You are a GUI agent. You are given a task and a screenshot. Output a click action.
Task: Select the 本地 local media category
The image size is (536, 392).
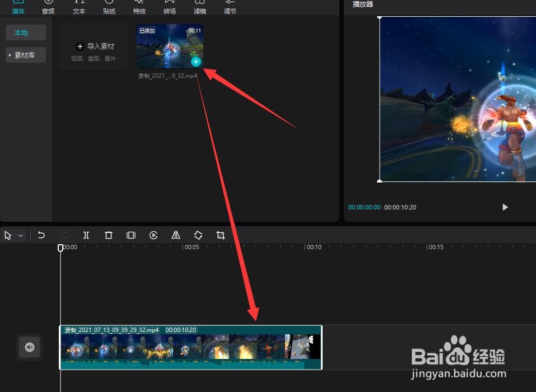click(x=26, y=33)
